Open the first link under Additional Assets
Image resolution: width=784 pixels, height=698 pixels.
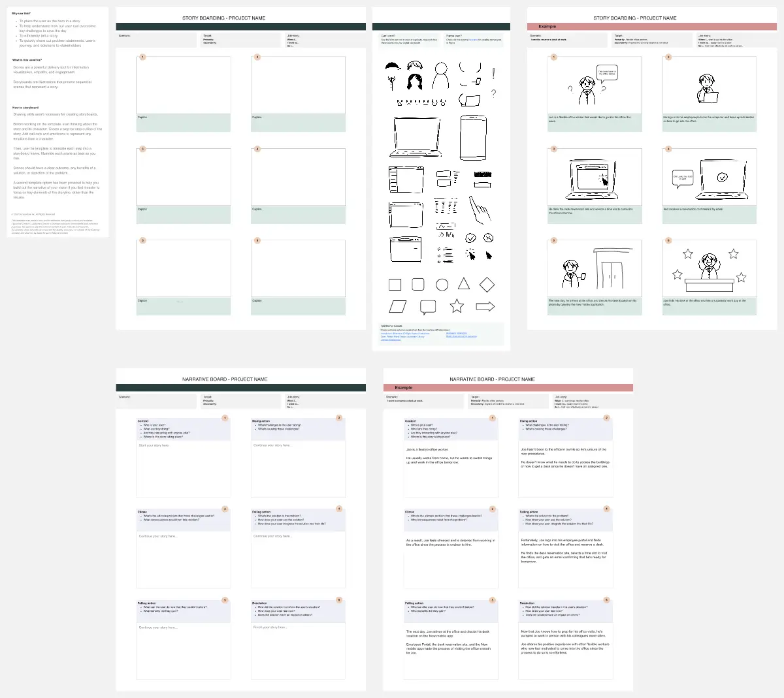pos(404,333)
